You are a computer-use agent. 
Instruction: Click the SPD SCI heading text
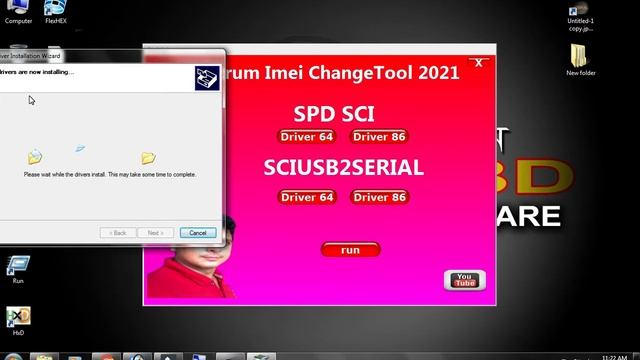coord(334,114)
